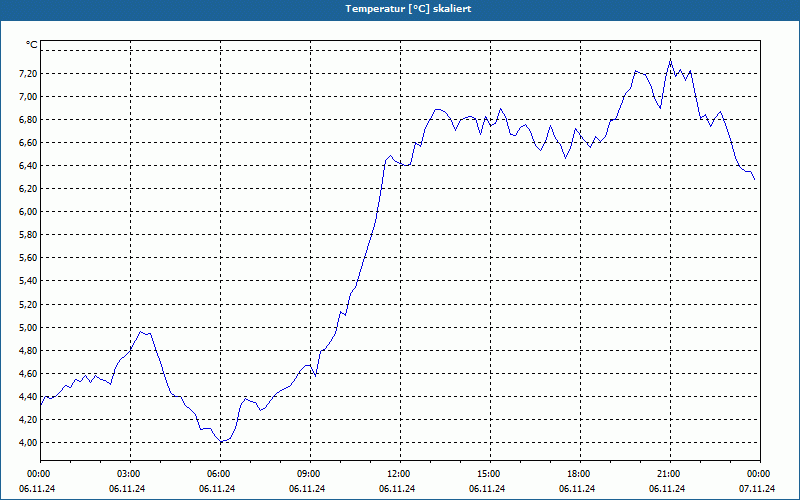Click the 15:00 time label
The height and width of the screenshot is (500, 800).
487,474
